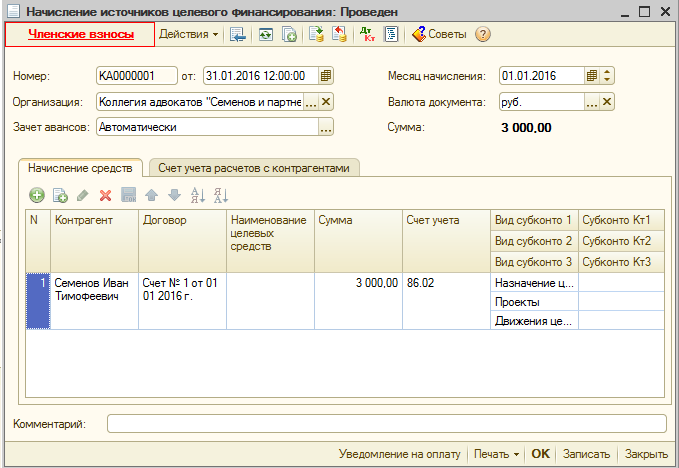Image resolution: width=679 pixels, height=468 pixels.
Task: Open the Действия dropdown menu
Action: 188,34
